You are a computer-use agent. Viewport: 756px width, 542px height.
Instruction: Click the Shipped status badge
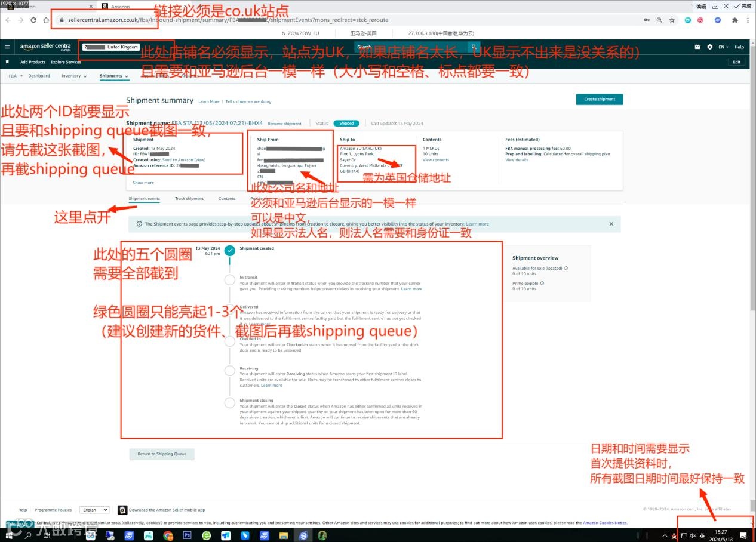point(346,124)
